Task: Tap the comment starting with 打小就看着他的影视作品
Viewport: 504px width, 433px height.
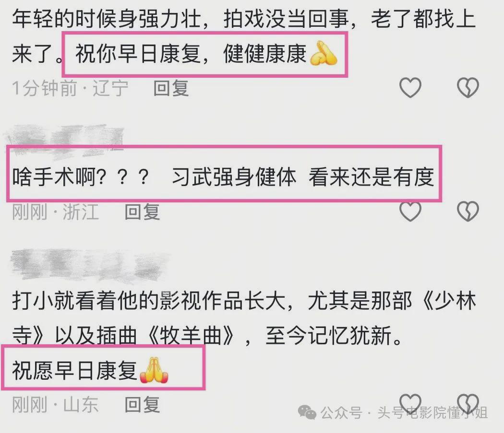Action: 244,318
